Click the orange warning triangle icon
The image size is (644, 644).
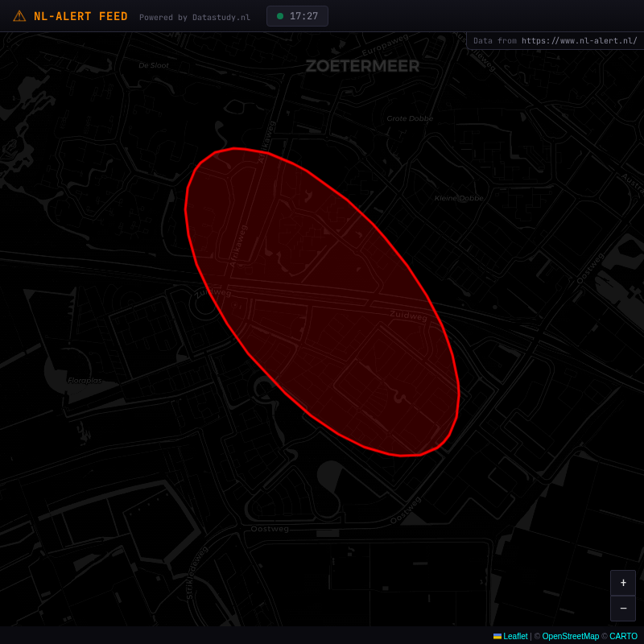point(19,16)
